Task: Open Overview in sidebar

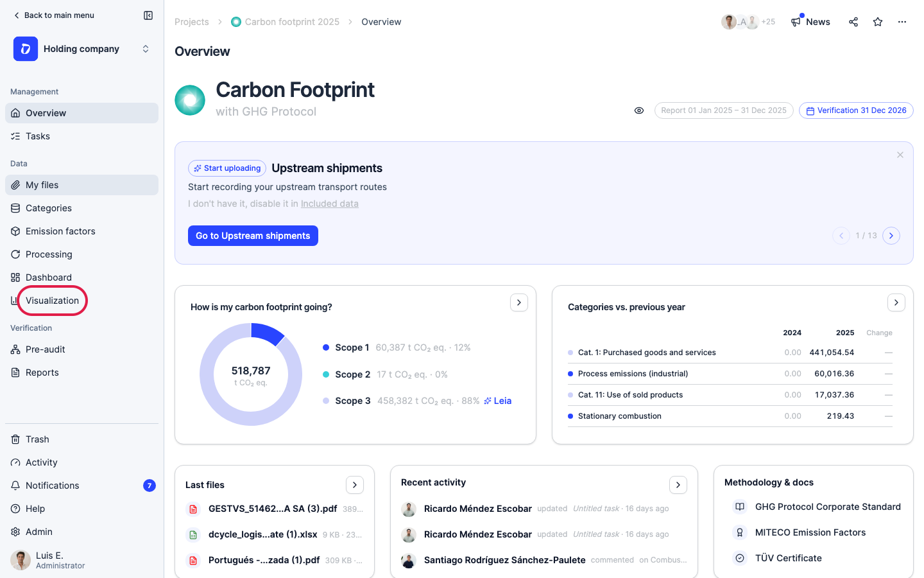Action: pyautogui.click(x=82, y=113)
